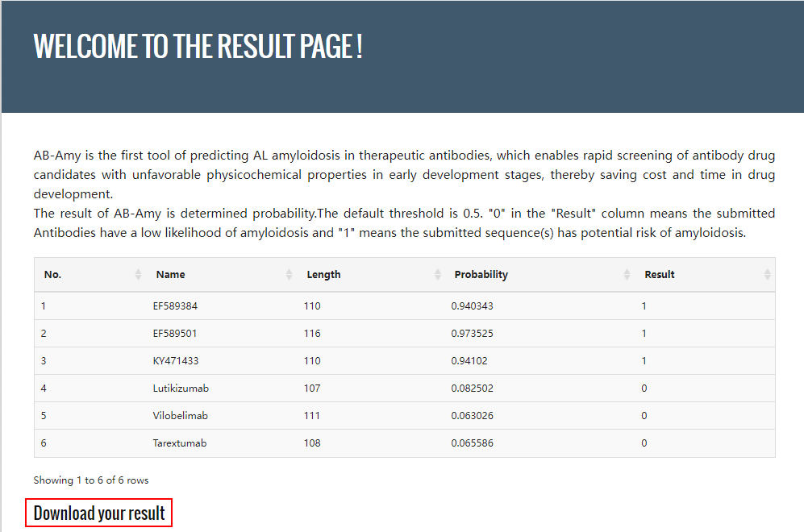
Task: Sort by Probability using its sort arrows
Action: (x=627, y=275)
